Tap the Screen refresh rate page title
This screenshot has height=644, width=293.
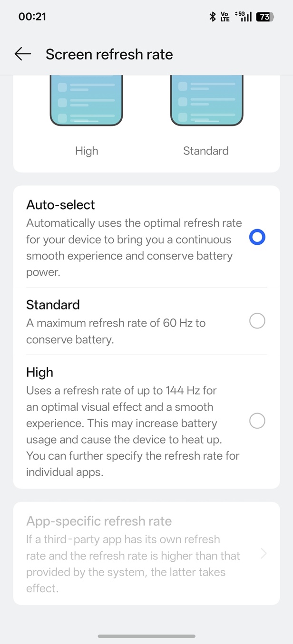[x=109, y=55]
